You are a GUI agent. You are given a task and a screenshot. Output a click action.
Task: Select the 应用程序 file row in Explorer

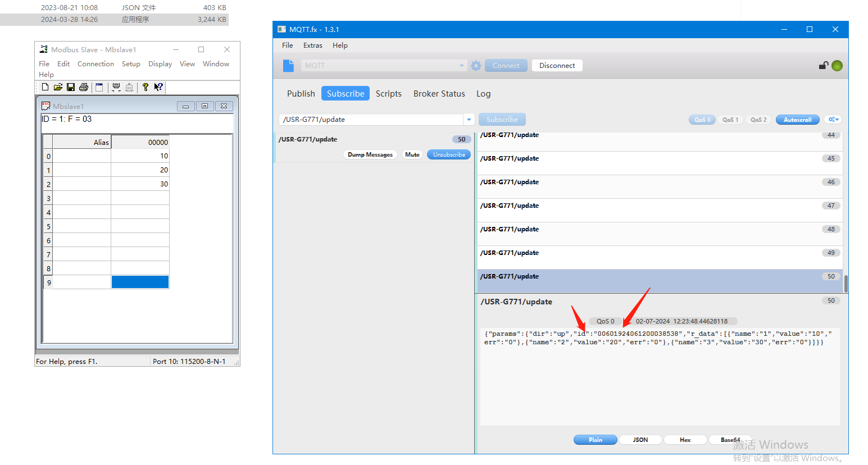point(114,20)
